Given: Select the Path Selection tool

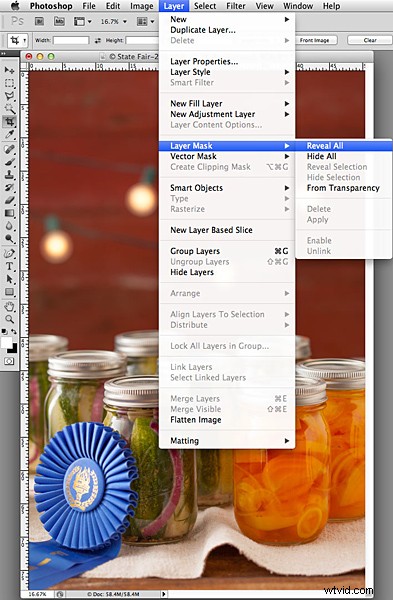Looking at the screenshot, I should coord(9,279).
